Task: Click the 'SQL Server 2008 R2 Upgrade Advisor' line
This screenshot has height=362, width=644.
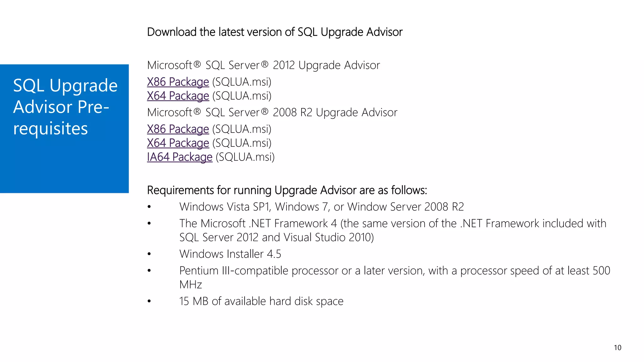Action: click(x=272, y=112)
